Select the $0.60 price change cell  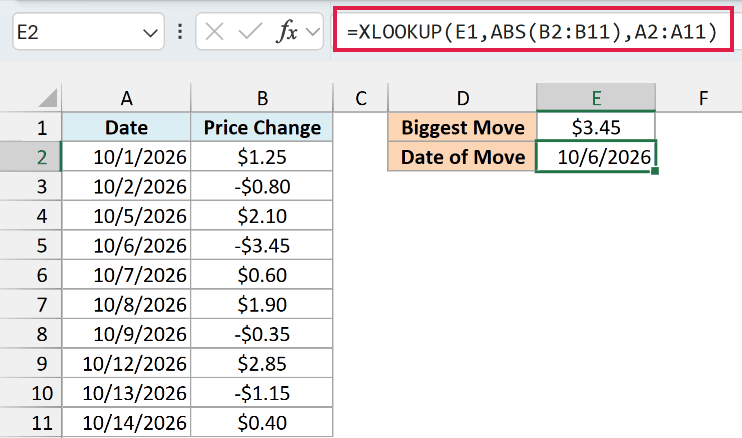coord(262,275)
